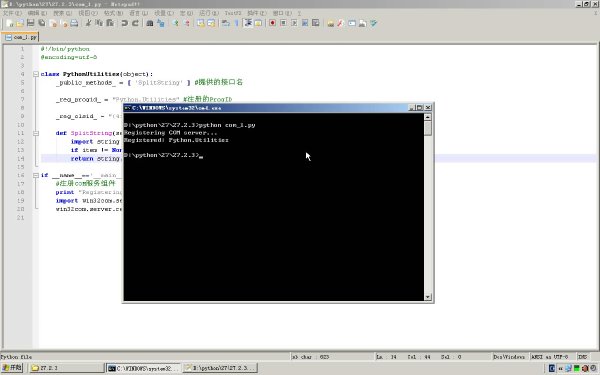Create a new file with the New icon
The width and height of the screenshot is (600, 375).
tap(10, 23)
